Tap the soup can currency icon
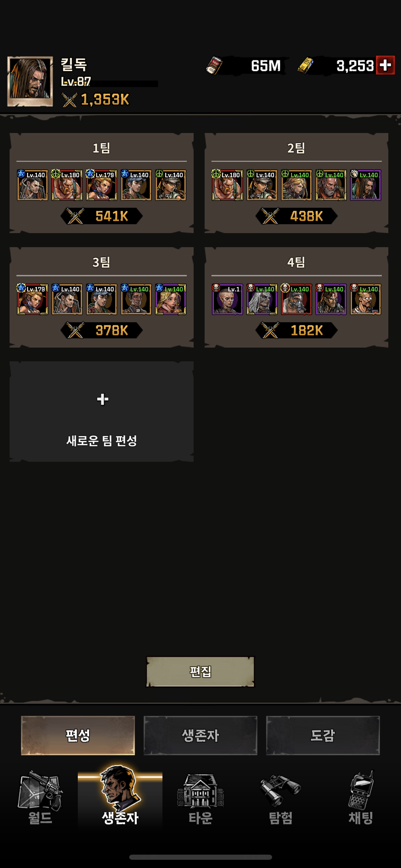 (x=215, y=65)
